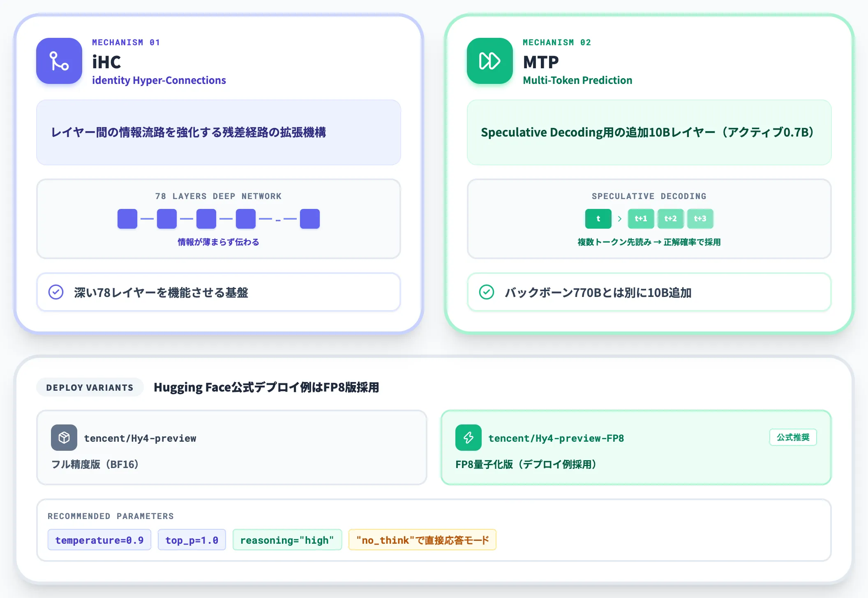
Task: Select the t+3 token block
Action: pyautogui.click(x=700, y=219)
